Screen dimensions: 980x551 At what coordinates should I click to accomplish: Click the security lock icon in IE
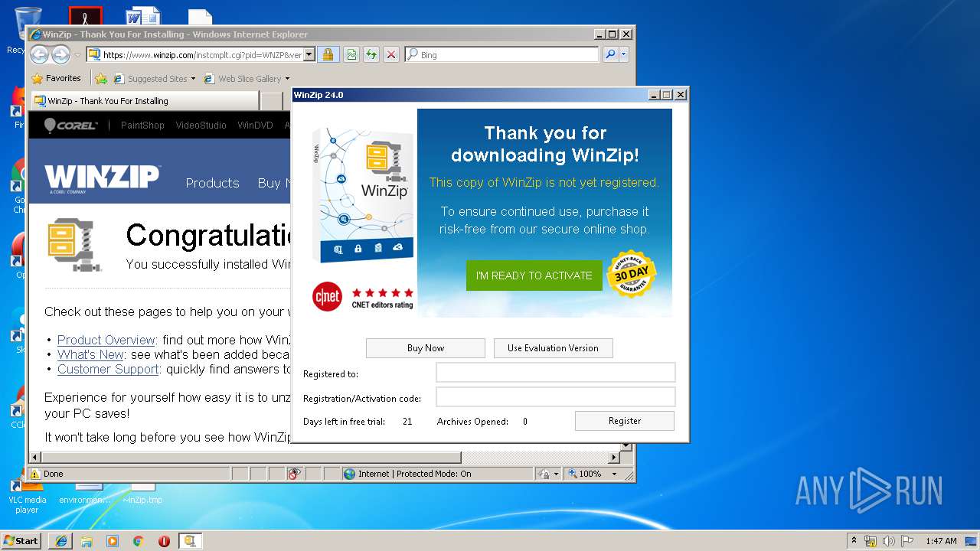(328, 54)
